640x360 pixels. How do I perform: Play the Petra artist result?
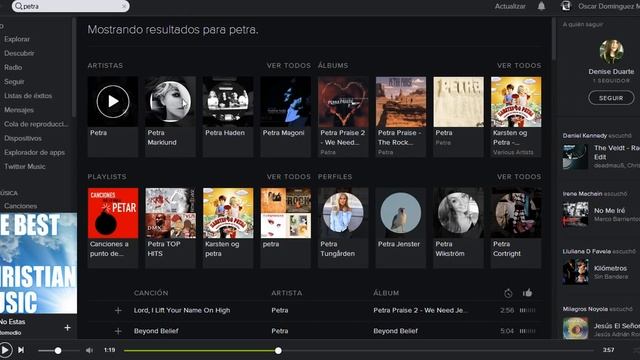[x=113, y=101]
